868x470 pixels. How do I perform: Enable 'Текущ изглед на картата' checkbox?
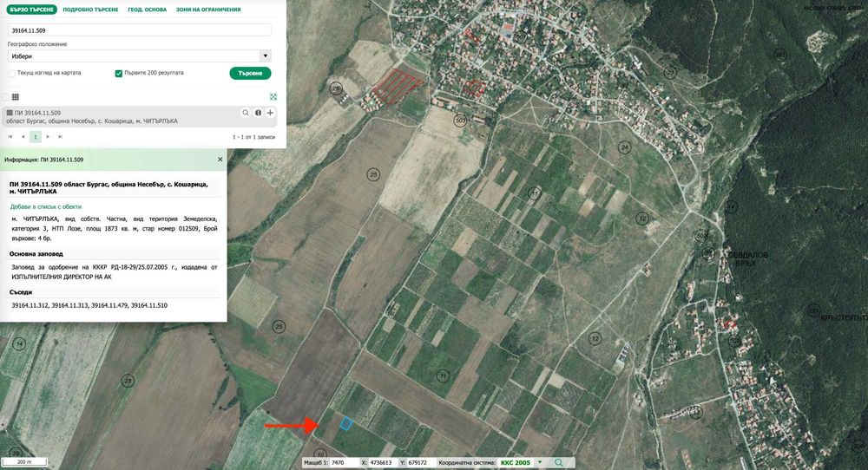pyautogui.click(x=11, y=73)
